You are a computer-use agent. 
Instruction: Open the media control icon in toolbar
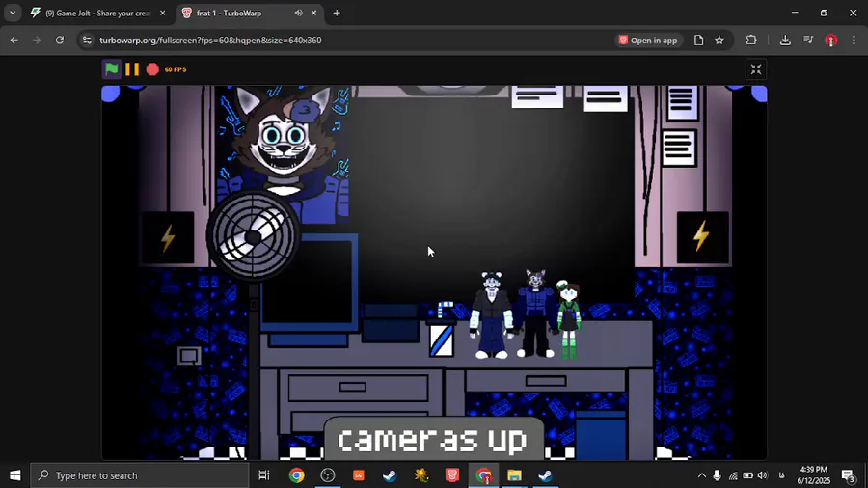(x=808, y=40)
